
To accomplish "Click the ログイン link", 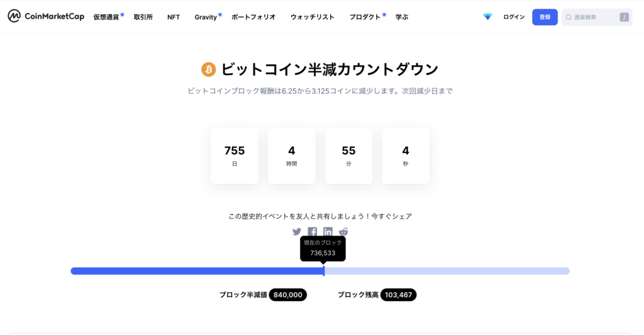I will coord(514,17).
